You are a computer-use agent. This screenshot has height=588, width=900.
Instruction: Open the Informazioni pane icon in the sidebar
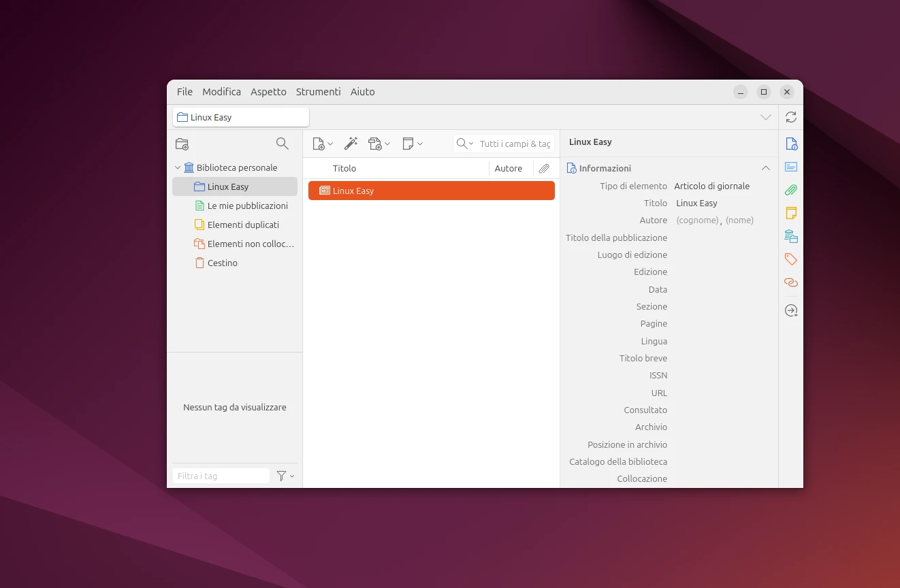(x=790, y=144)
